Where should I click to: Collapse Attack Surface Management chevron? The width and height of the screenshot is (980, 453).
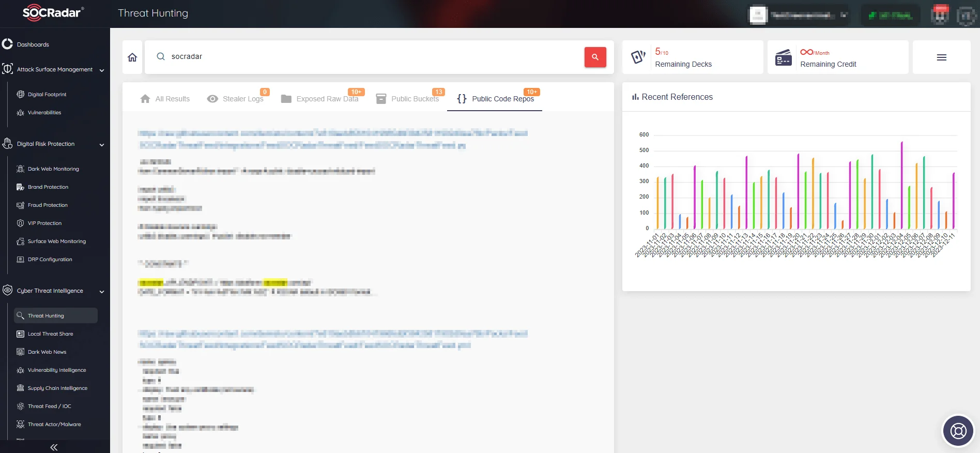[x=102, y=70]
